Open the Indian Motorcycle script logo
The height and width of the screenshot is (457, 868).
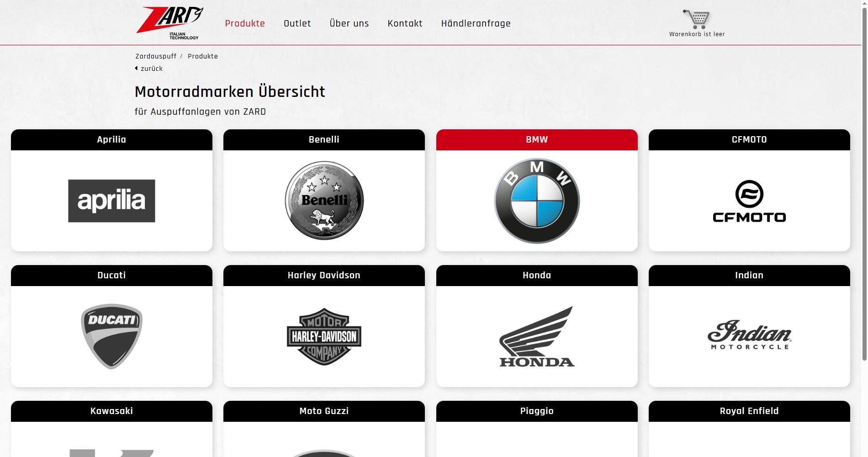[748, 336]
